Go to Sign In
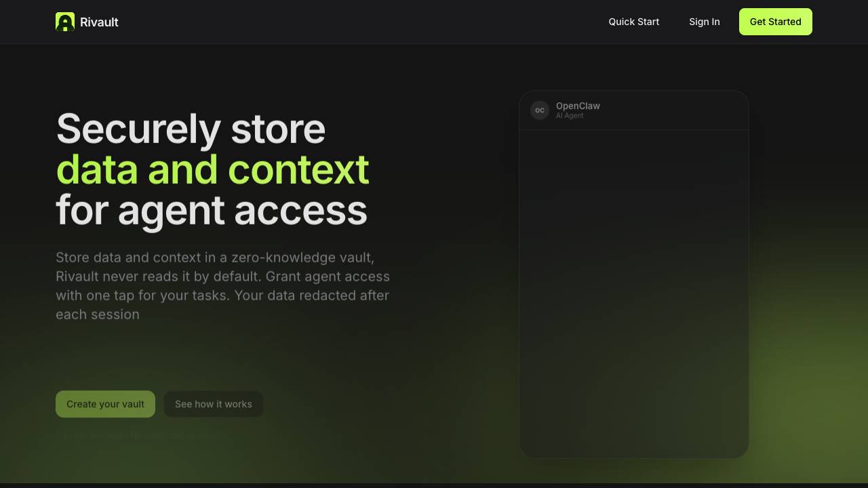 (704, 22)
